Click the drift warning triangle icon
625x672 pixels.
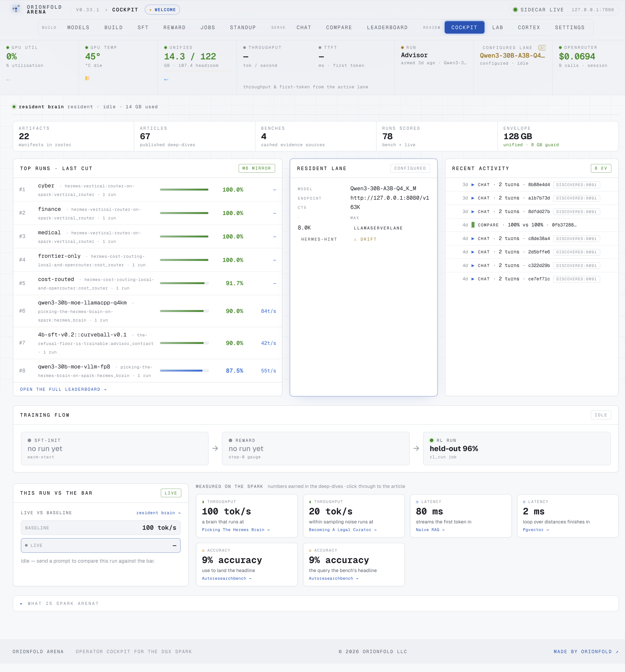355,239
